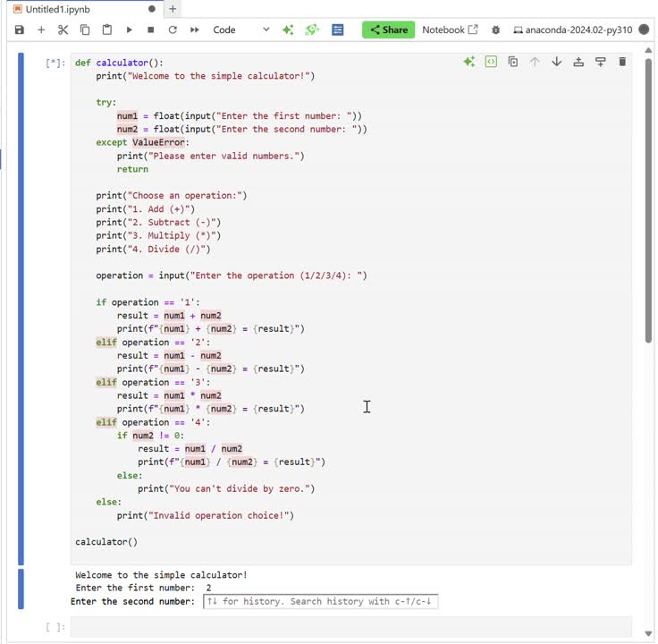The width and height of the screenshot is (658, 644).
Task: Open a new launcher tab with plus
Action: [173, 9]
